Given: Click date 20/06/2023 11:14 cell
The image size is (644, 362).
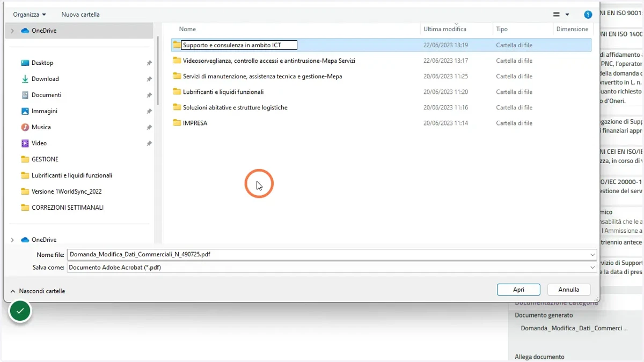Looking at the screenshot, I should coord(445,123).
